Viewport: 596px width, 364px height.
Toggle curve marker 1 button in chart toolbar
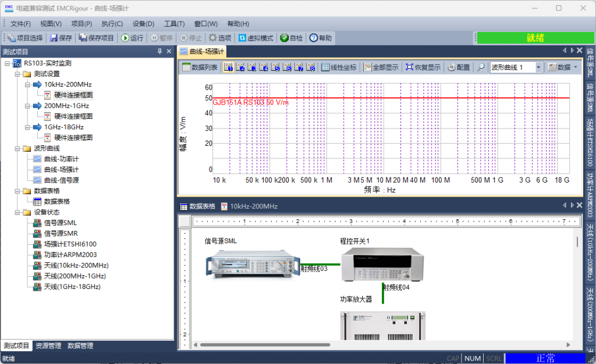pos(228,67)
